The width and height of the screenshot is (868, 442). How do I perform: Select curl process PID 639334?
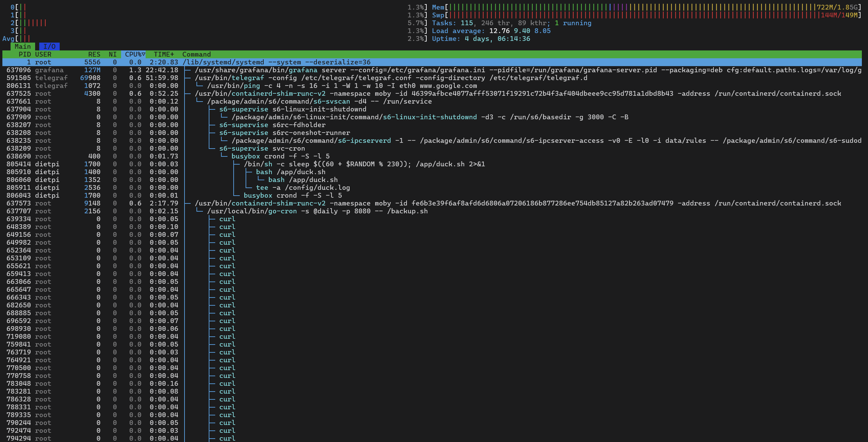[x=432, y=219]
